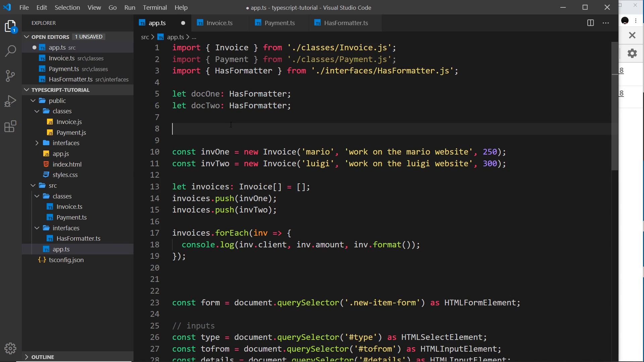Click the unsaved dot on app.ts tab

[183, 23]
